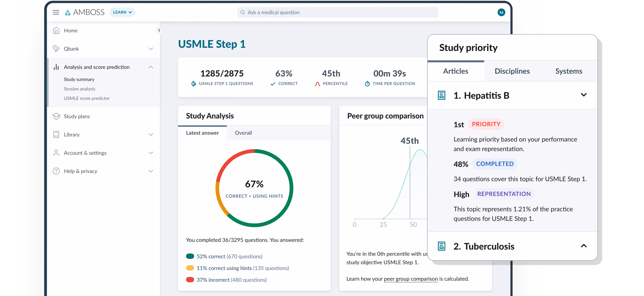The image size is (644, 296).
Task: Expand Help & privacy chevron
Action: 151,171
